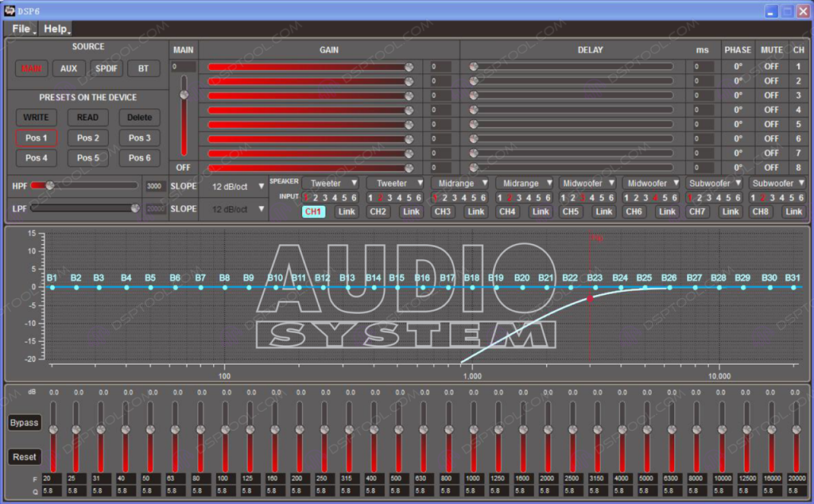Open CH5 Midwoofer speaker dropdown
Viewport: 814px width, 504px height.
pos(587,183)
